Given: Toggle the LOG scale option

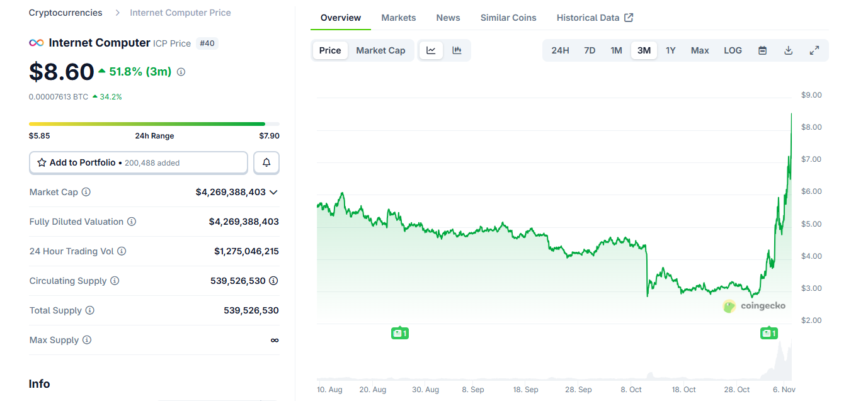Looking at the screenshot, I should 733,50.
